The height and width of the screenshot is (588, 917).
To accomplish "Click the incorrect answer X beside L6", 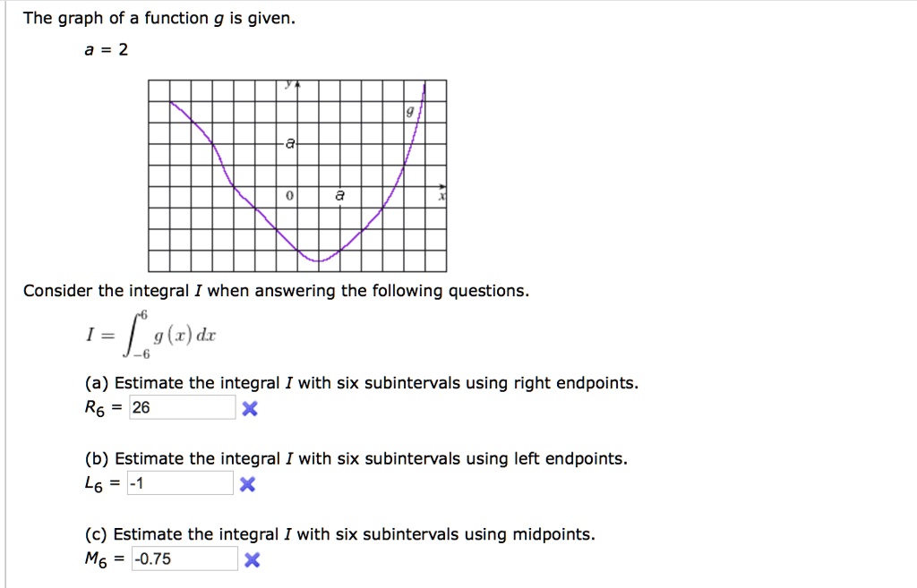I will [x=250, y=483].
